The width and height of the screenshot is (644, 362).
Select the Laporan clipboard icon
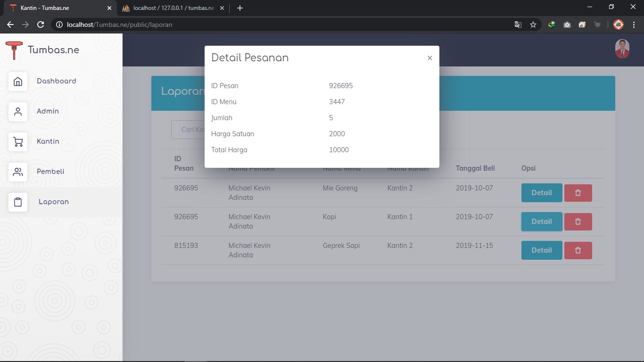[x=17, y=202]
